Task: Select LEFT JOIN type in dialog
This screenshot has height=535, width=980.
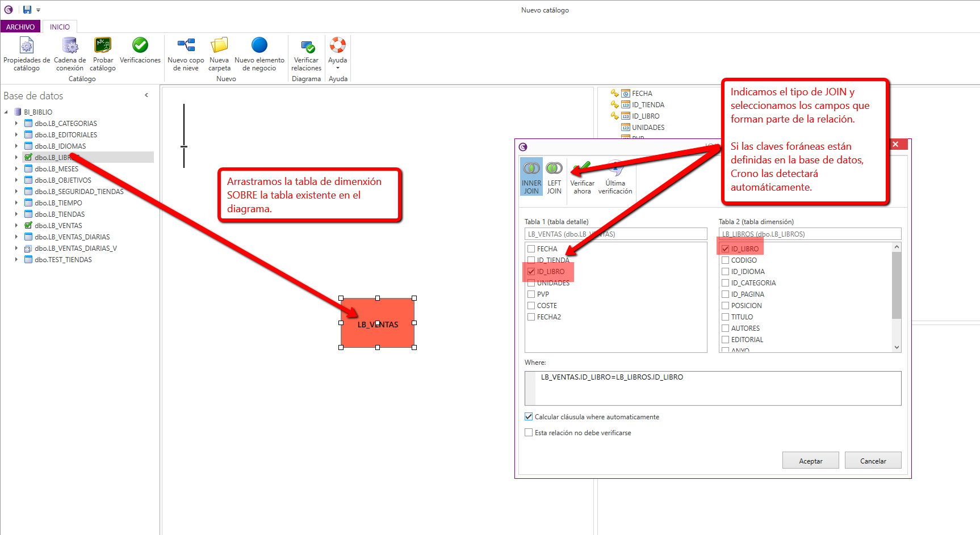Action: pos(554,177)
